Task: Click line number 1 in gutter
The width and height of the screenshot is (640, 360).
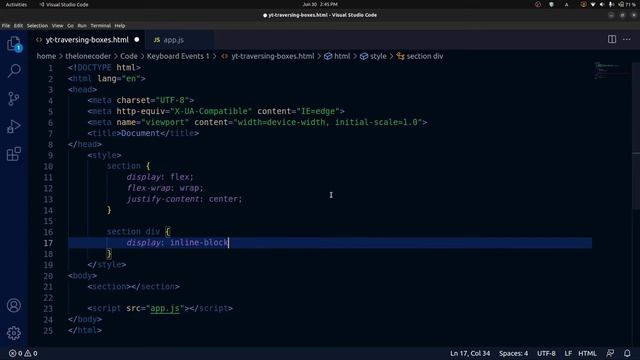Action: pos(51,68)
